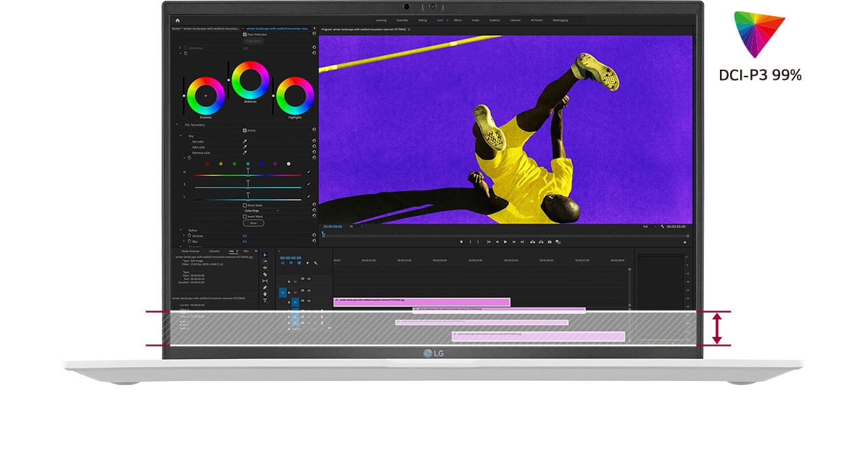Open the Audio workspace tab
The height and width of the screenshot is (450, 868).
coord(476,20)
